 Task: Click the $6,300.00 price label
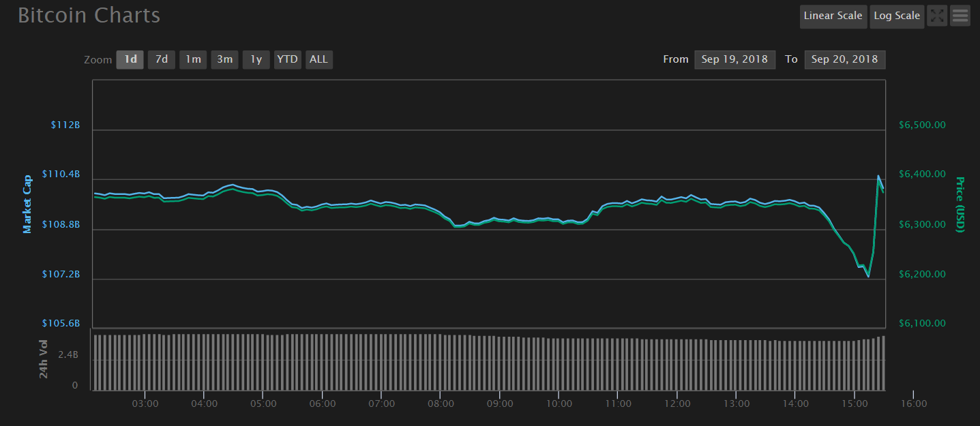pyautogui.click(x=922, y=224)
